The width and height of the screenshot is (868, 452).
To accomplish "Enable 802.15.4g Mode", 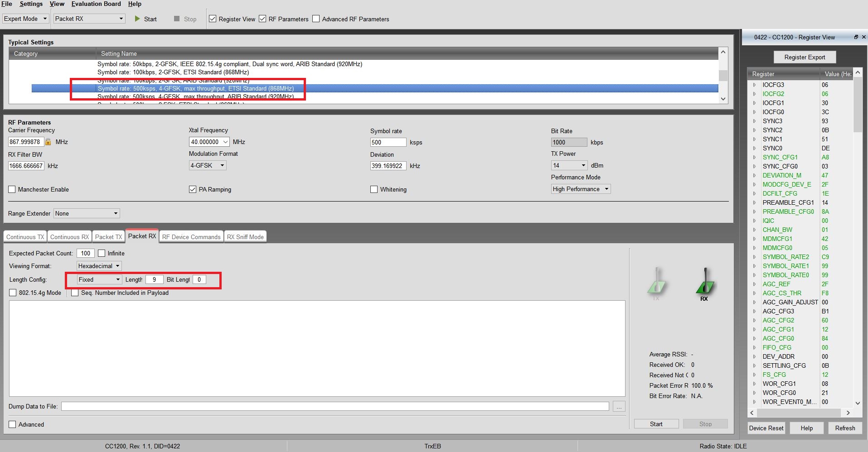I will pos(12,293).
